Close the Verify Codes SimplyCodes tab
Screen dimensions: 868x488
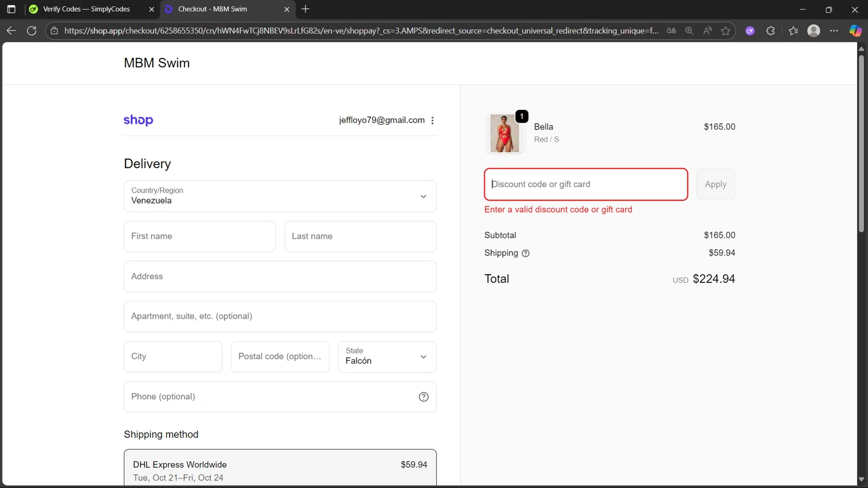[x=152, y=9]
